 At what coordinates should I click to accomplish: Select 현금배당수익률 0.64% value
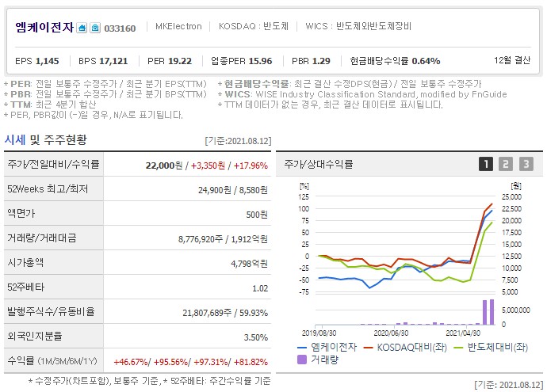tap(395, 61)
